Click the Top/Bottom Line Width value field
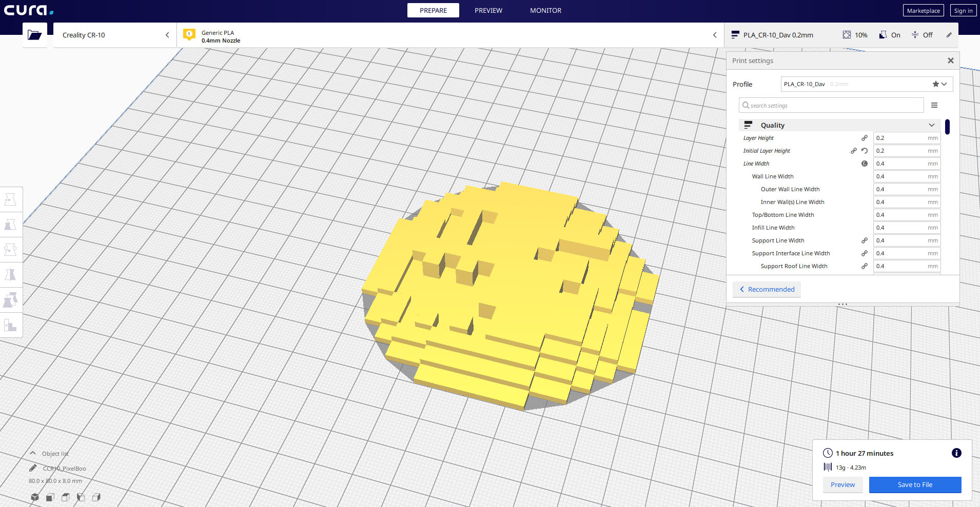The width and height of the screenshot is (980, 507). [x=907, y=215]
